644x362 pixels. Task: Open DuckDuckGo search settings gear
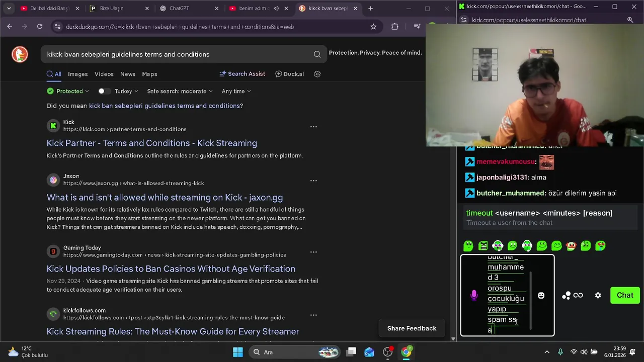tap(317, 74)
